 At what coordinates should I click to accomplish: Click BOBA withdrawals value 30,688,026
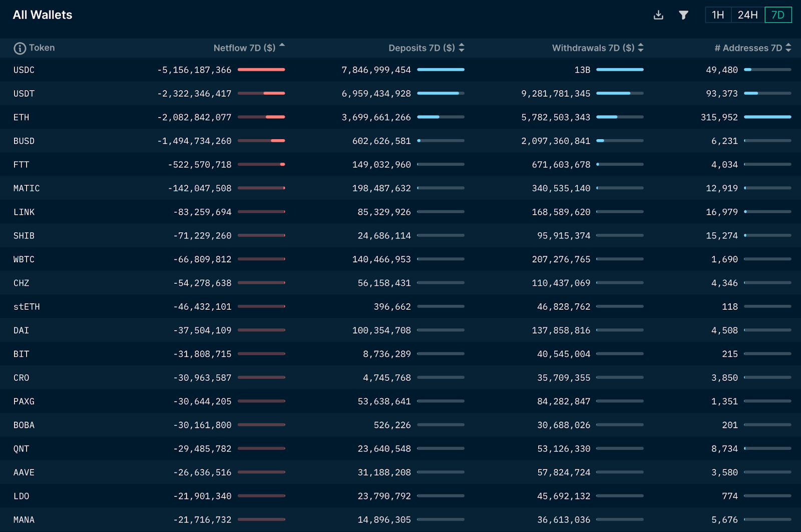point(564,425)
